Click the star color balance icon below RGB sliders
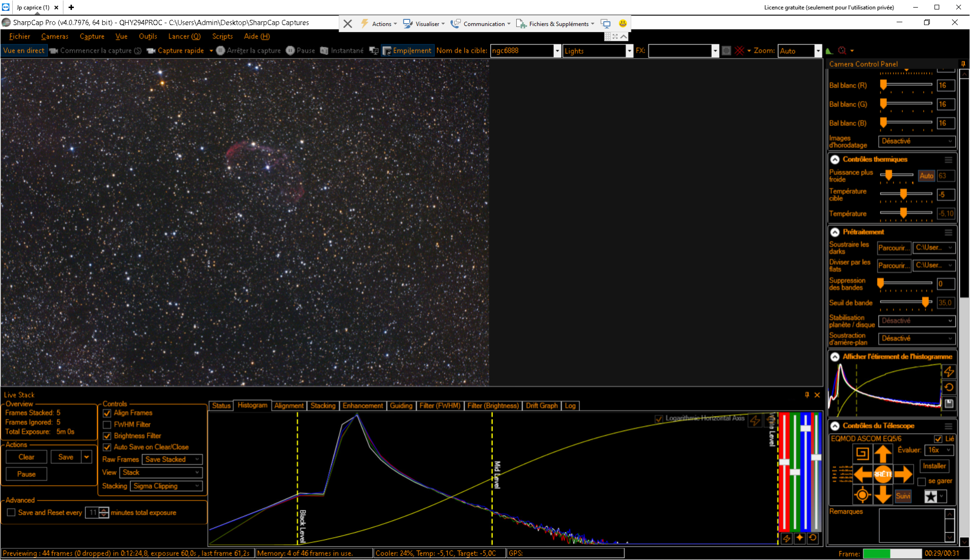Image resolution: width=970 pixels, height=560 pixels. (800, 538)
